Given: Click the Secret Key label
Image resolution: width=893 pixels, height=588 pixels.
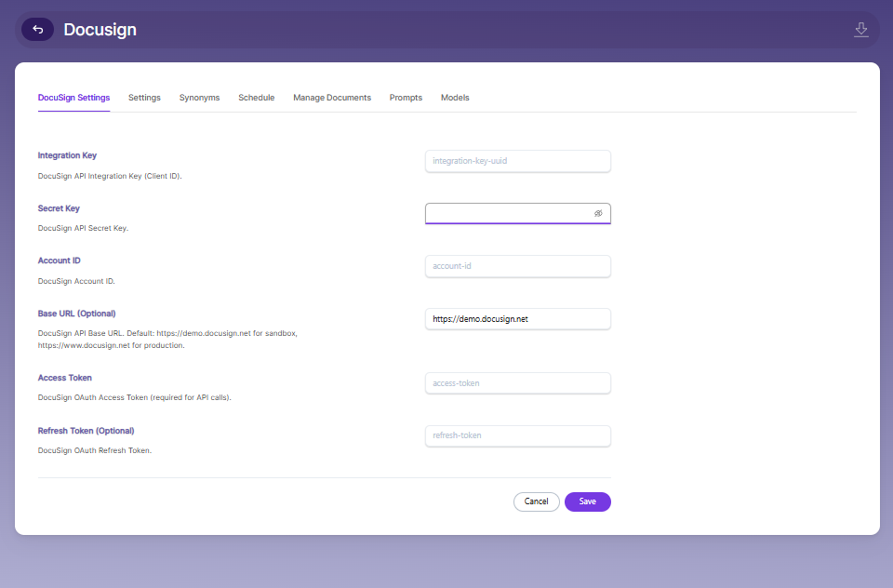Looking at the screenshot, I should coord(59,208).
